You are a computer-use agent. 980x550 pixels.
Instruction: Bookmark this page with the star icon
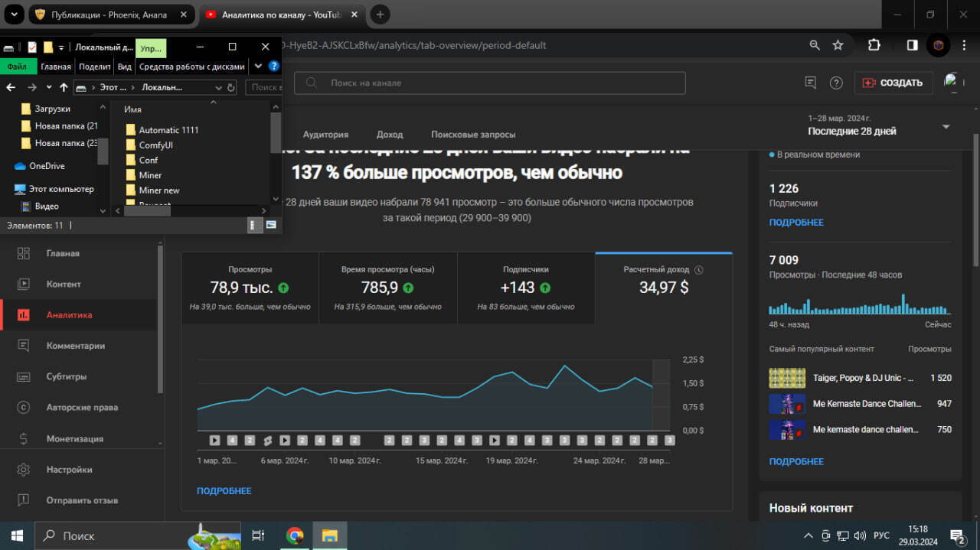(x=838, y=45)
